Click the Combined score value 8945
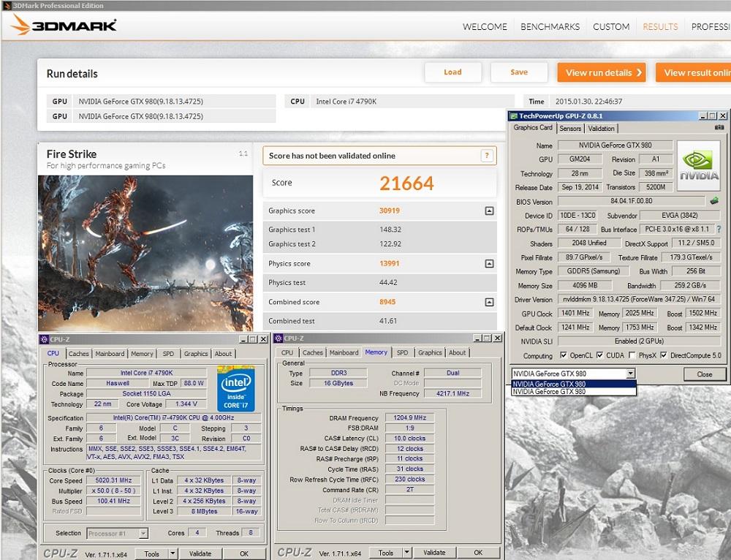The width and height of the screenshot is (731, 560). coord(387,302)
